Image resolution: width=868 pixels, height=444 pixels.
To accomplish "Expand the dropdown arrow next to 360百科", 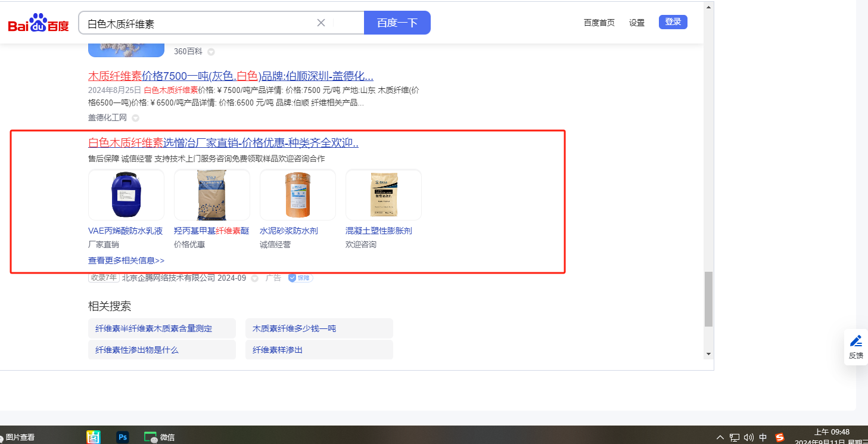I will (x=211, y=52).
